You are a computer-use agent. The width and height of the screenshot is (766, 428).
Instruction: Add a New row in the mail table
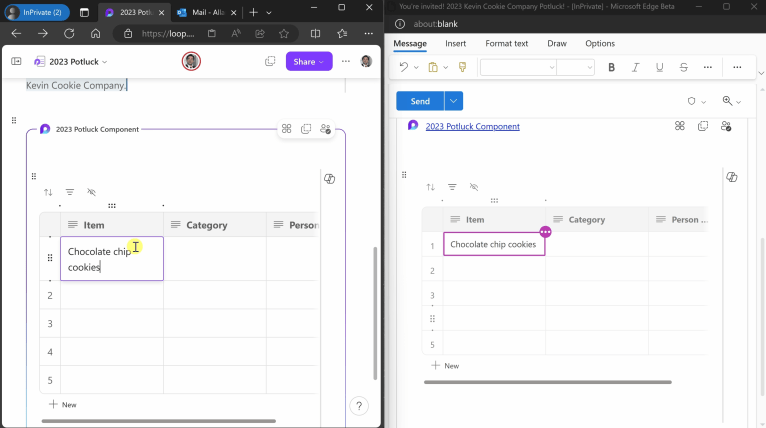pos(445,365)
